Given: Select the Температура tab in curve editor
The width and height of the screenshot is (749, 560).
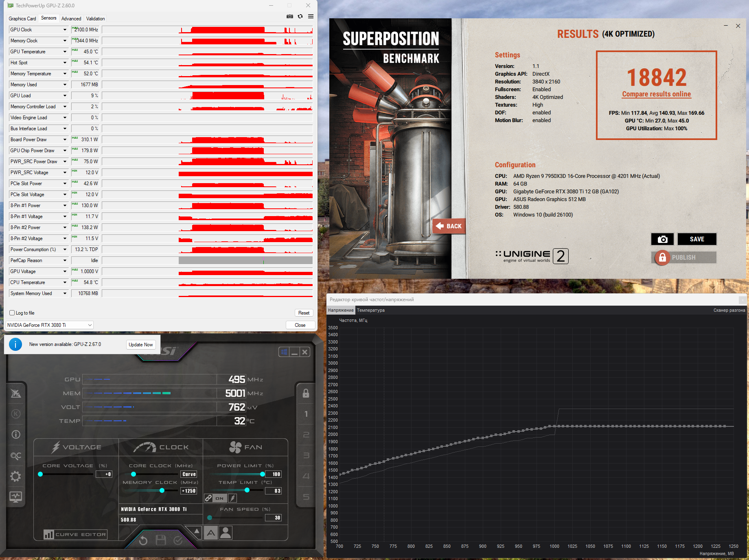Looking at the screenshot, I should [x=370, y=310].
